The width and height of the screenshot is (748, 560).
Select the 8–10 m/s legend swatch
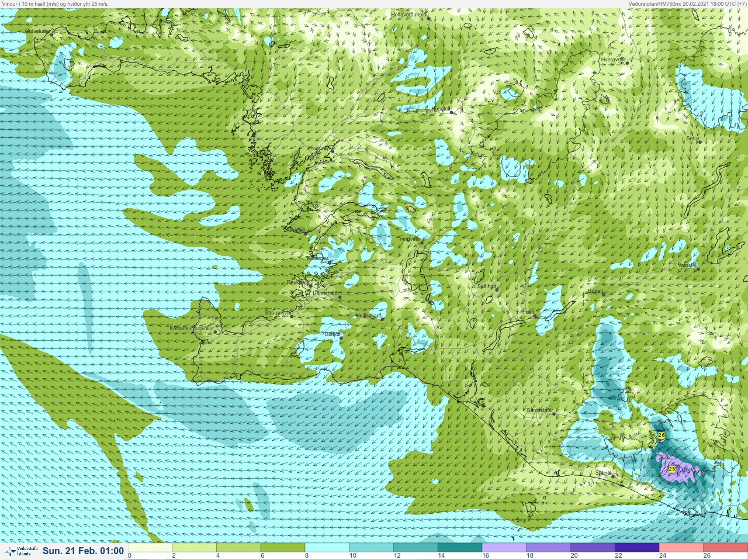tap(327, 548)
